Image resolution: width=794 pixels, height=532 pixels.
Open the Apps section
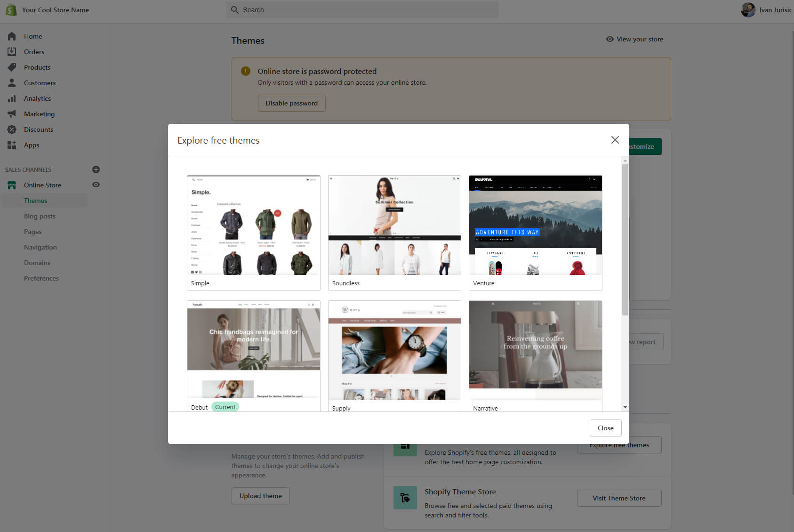(x=32, y=145)
